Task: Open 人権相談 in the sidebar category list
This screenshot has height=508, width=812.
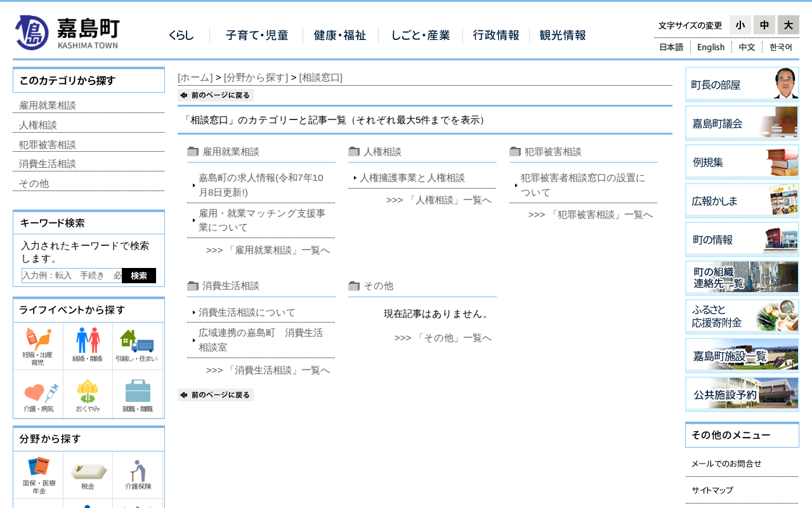Action: point(38,125)
